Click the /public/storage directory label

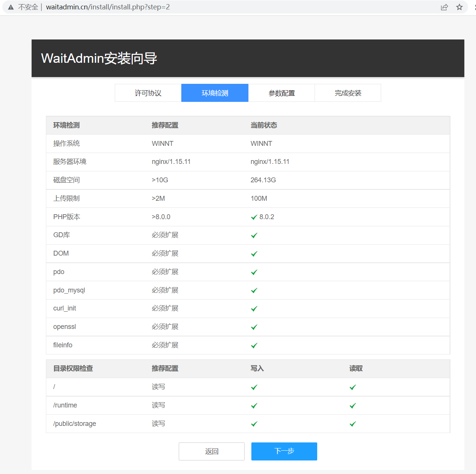click(75, 424)
